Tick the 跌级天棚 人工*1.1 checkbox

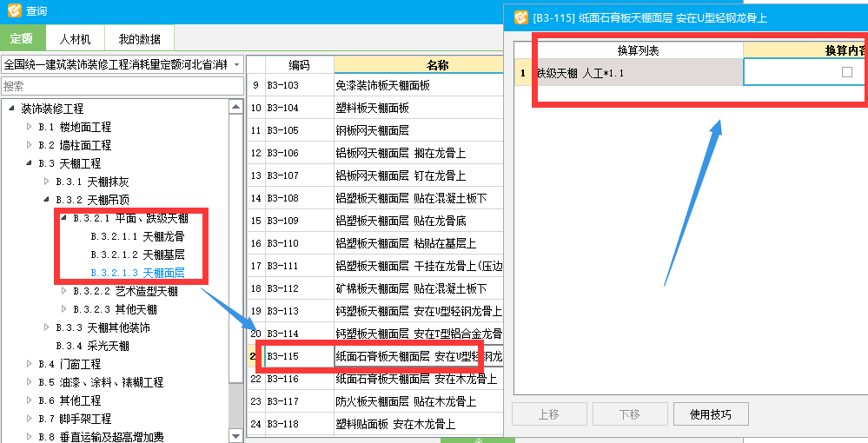click(846, 72)
